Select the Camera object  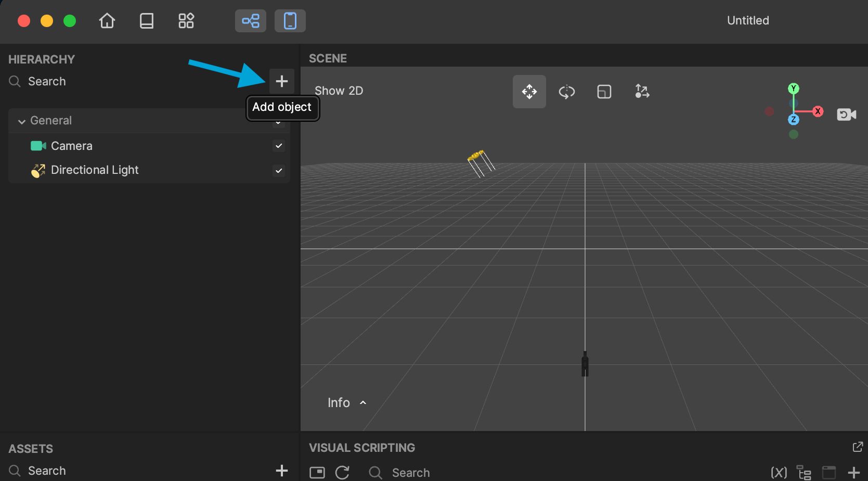pos(72,146)
